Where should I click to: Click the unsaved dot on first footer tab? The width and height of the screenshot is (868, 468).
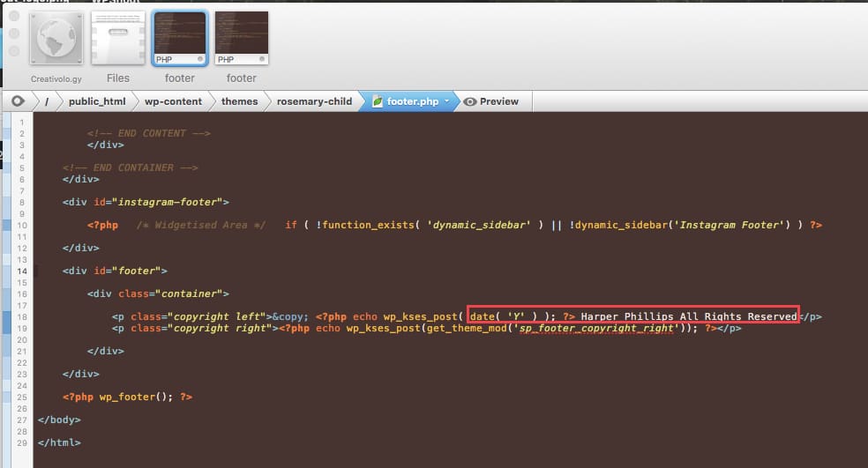[200, 59]
